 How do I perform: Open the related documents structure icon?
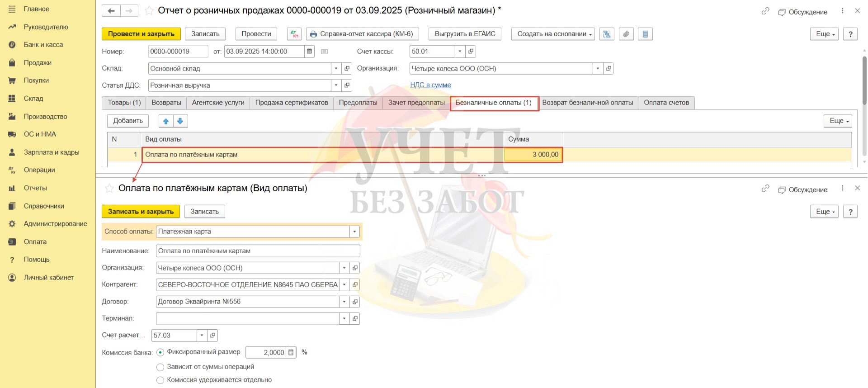607,34
